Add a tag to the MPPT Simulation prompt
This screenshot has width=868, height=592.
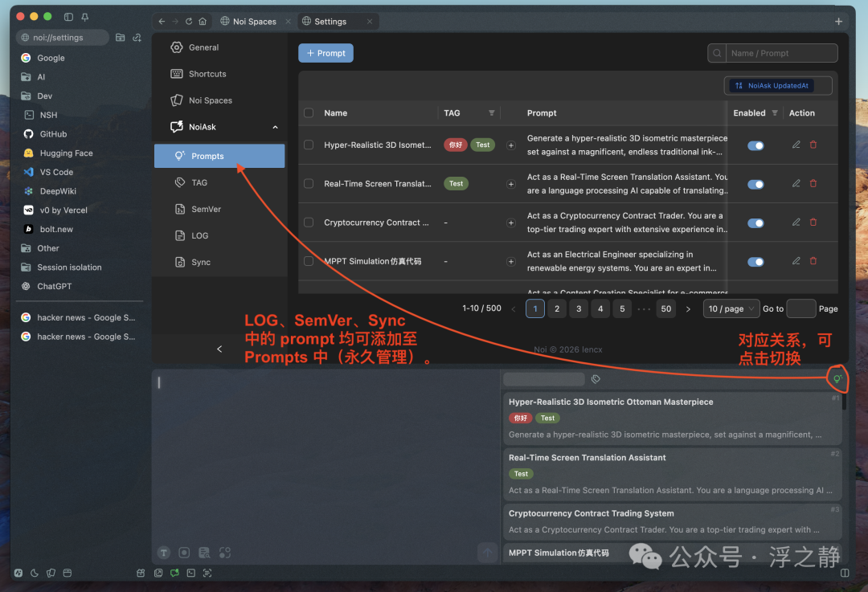pos(511,261)
